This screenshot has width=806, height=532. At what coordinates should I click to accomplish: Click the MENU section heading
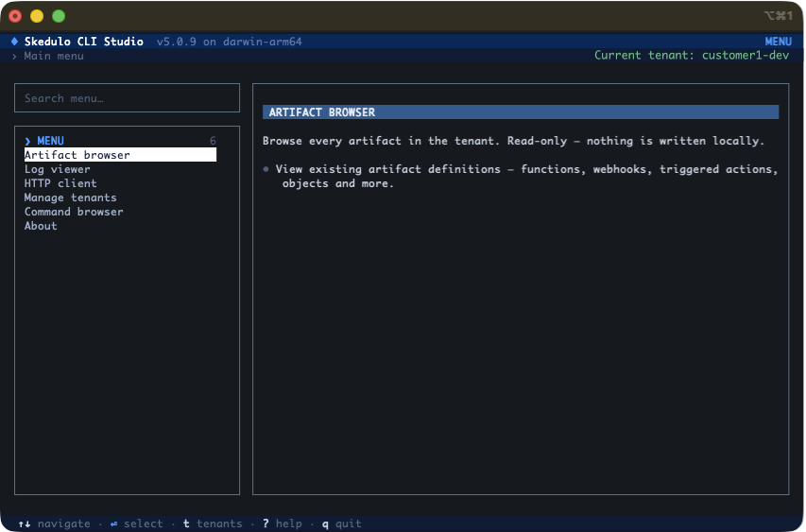50,141
